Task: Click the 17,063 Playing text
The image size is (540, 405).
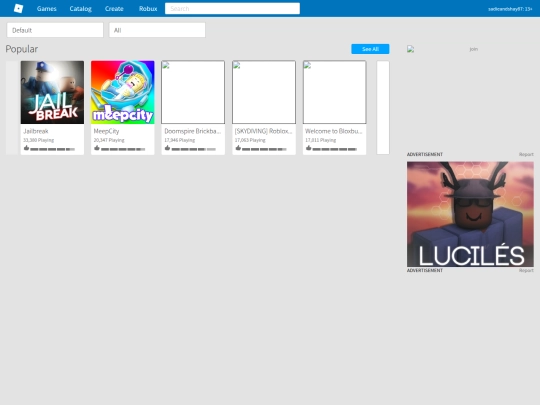Action: point(250,140)
